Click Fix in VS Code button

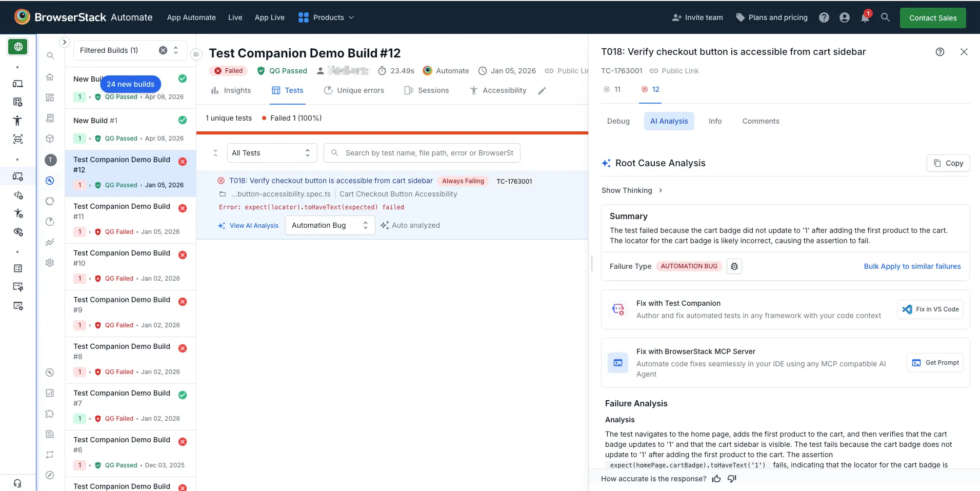[x=930, y=309]
